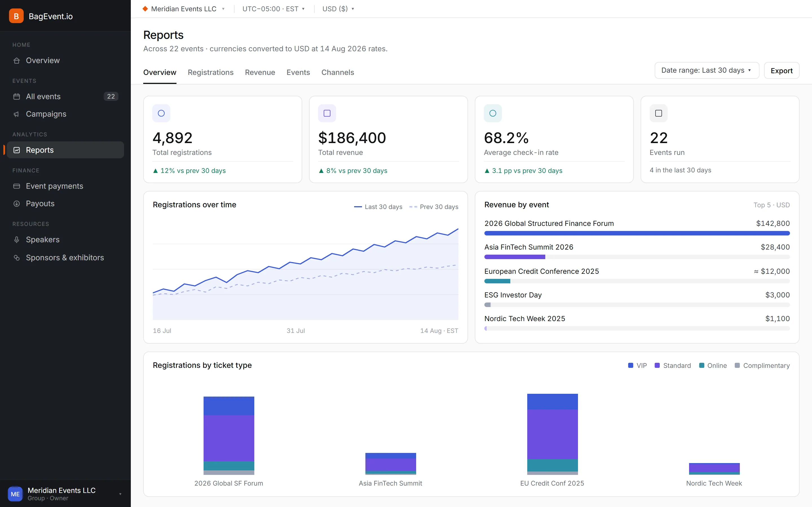This screenshot has height=507, width=812.
Task: Click the Speakers microphone icon
Action: coord(16,240)
